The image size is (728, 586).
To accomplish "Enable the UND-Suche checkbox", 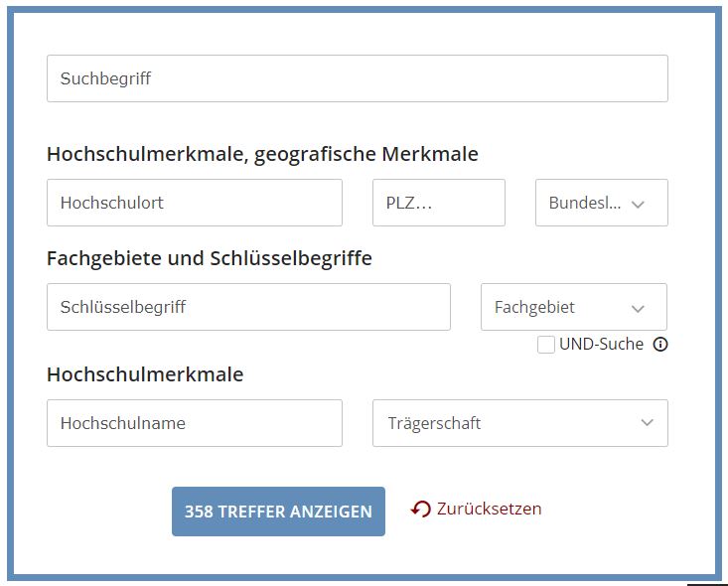I will pos(546,345).
